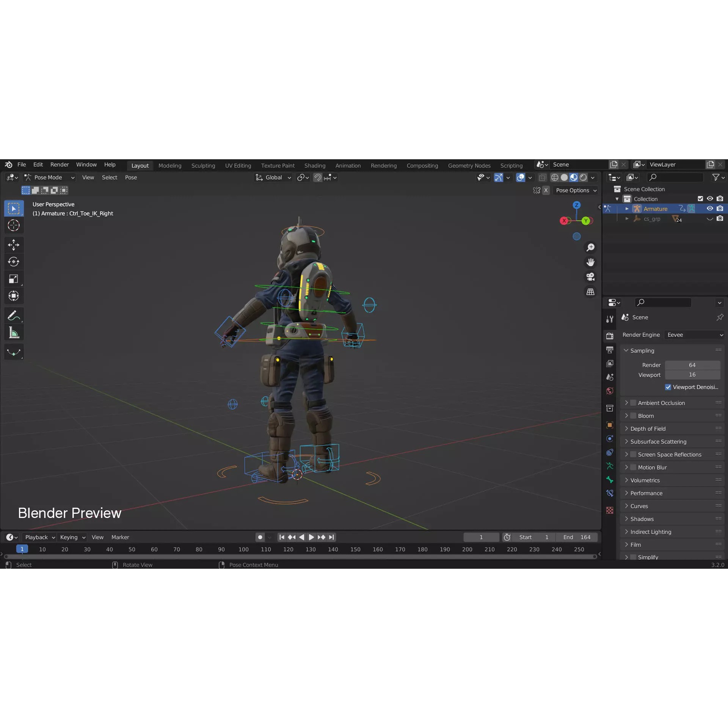Toggle auto keying record button
728x728 pixels.
tap(260, 537)
